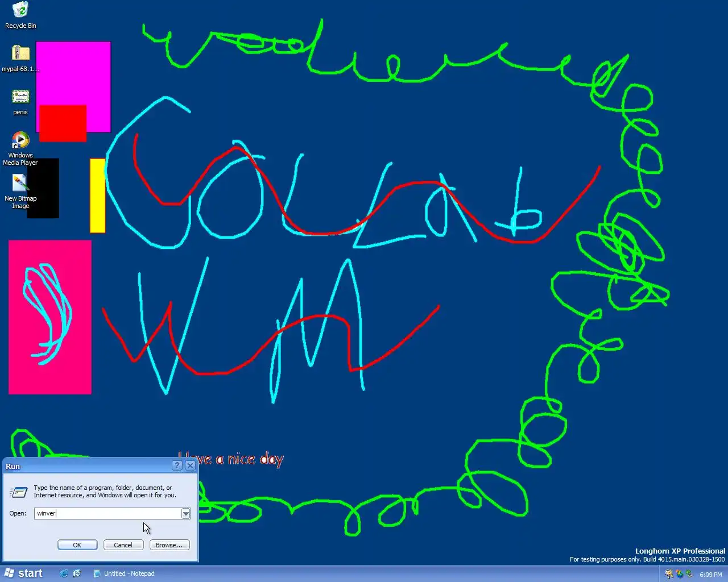The width and height of the screenshot is (728, 582).
Task: Click the 6:09 PM clock
Action: [x=710, y=575]
